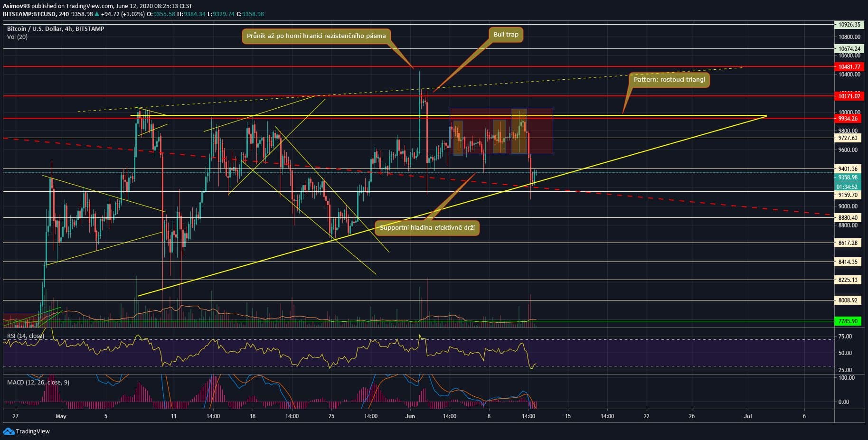
Task: Click the red 10481.77 price label
Action: [x=848, y=67]
